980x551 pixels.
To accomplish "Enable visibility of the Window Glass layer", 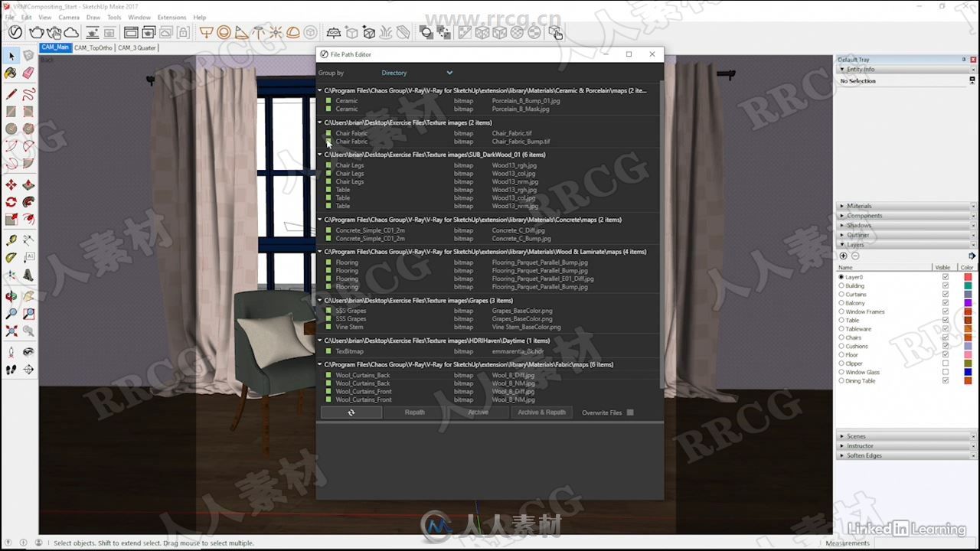I will [x=946, y=372].
